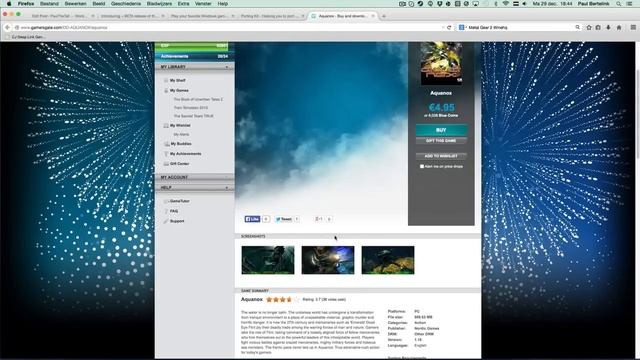
Task: Click the bookmark star icon
Action: click(589, 27)
